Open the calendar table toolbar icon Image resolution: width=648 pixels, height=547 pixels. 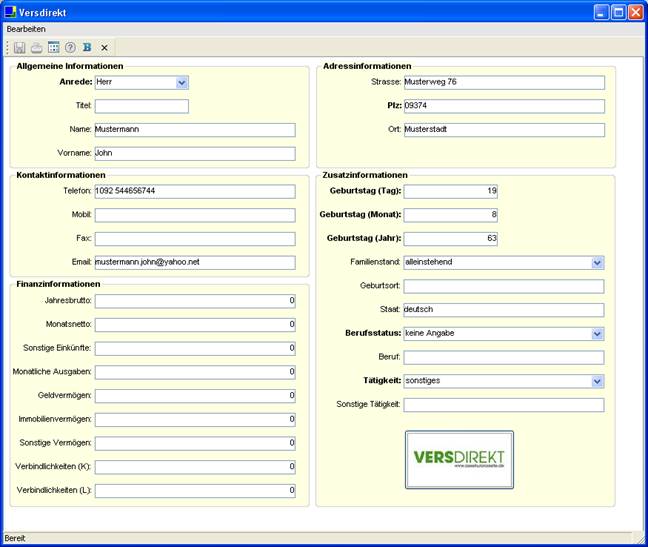53,47
